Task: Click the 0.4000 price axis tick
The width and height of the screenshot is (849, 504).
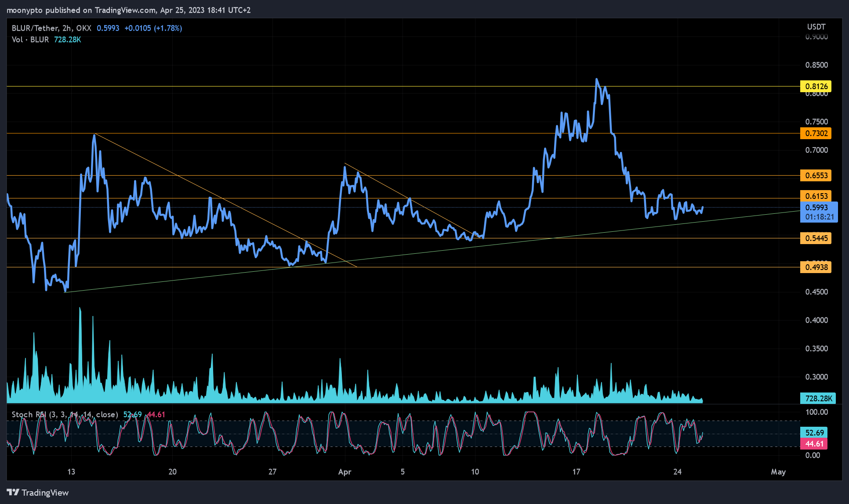Action: tap(816, 320)
